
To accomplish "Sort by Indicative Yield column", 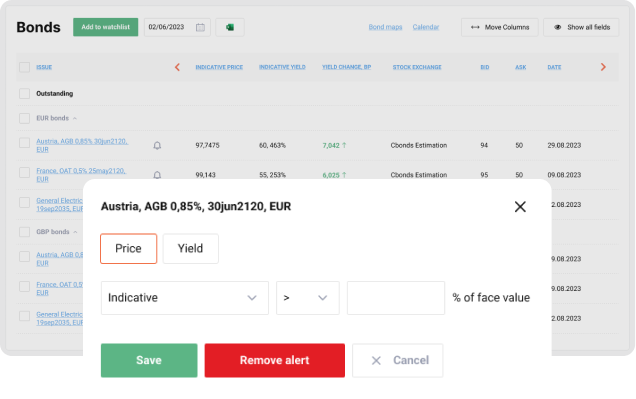I will point(282,67).
